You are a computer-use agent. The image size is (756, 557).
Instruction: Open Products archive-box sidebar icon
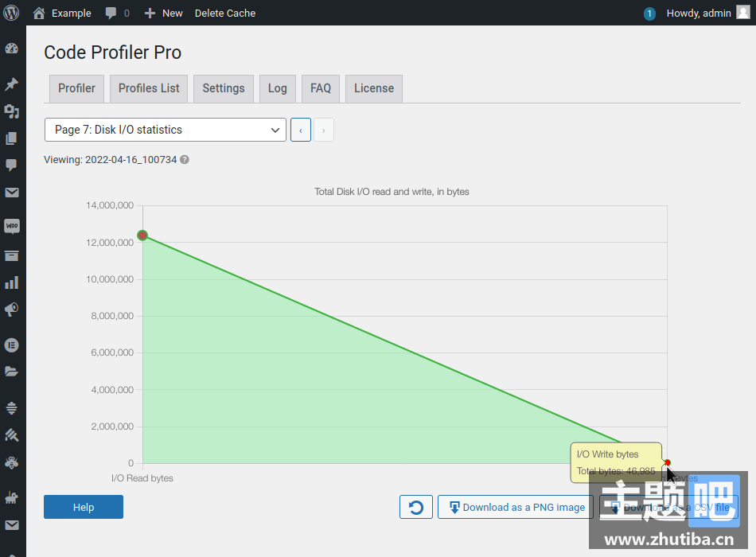[x=12, y=255]
